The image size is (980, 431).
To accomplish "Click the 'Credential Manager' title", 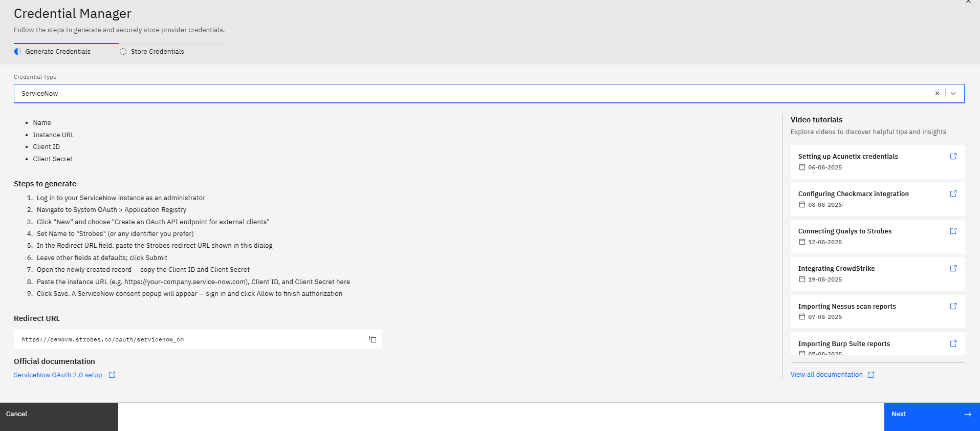I will click(73, 13).
